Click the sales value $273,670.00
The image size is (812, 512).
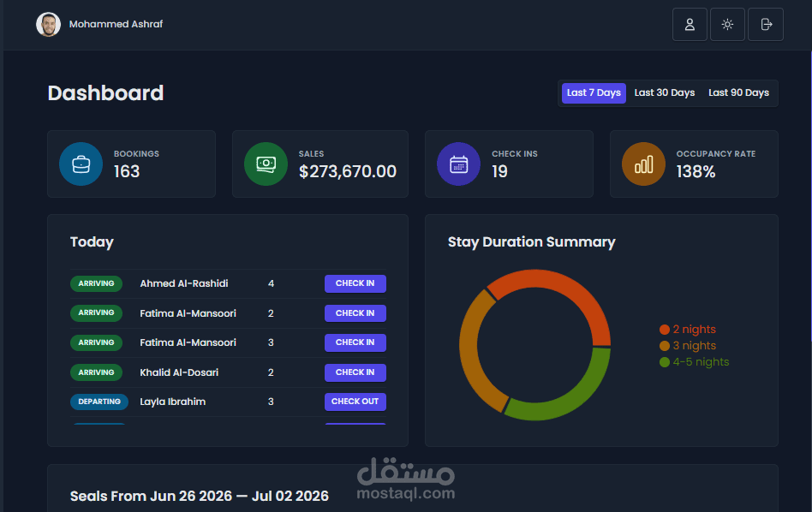click(x=348, y=171)
